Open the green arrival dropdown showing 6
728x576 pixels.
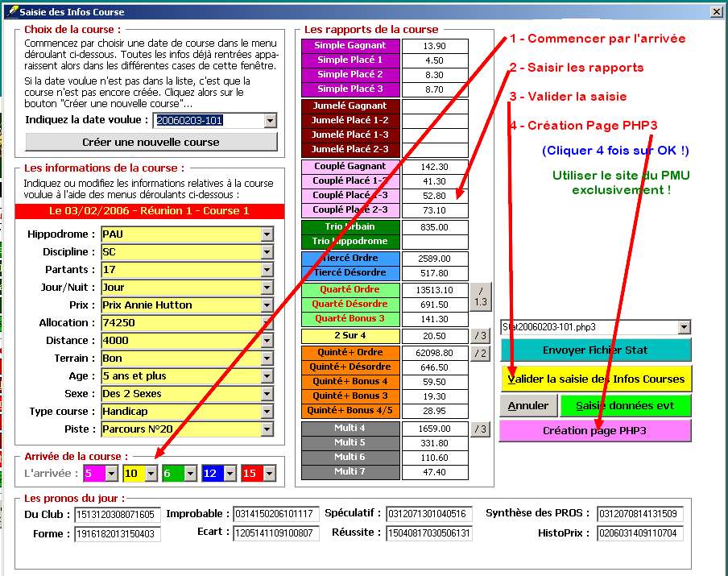click(x=191, y=474)
